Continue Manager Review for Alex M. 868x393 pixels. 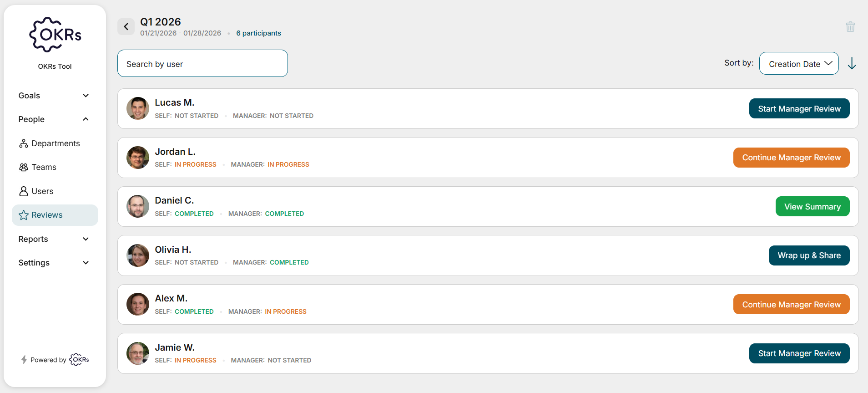(791, 304)
